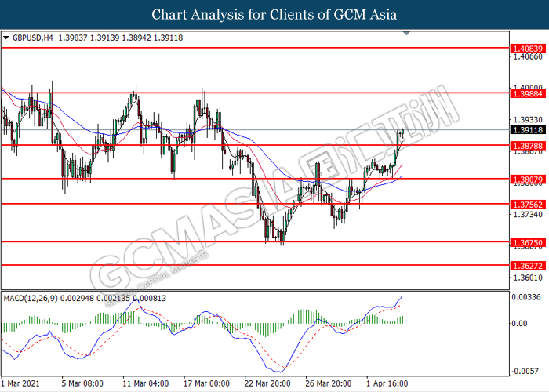This screenshot has height=392, width=549.
Task: Click the chart shift triangle marker
Action: tap(406, 33)
